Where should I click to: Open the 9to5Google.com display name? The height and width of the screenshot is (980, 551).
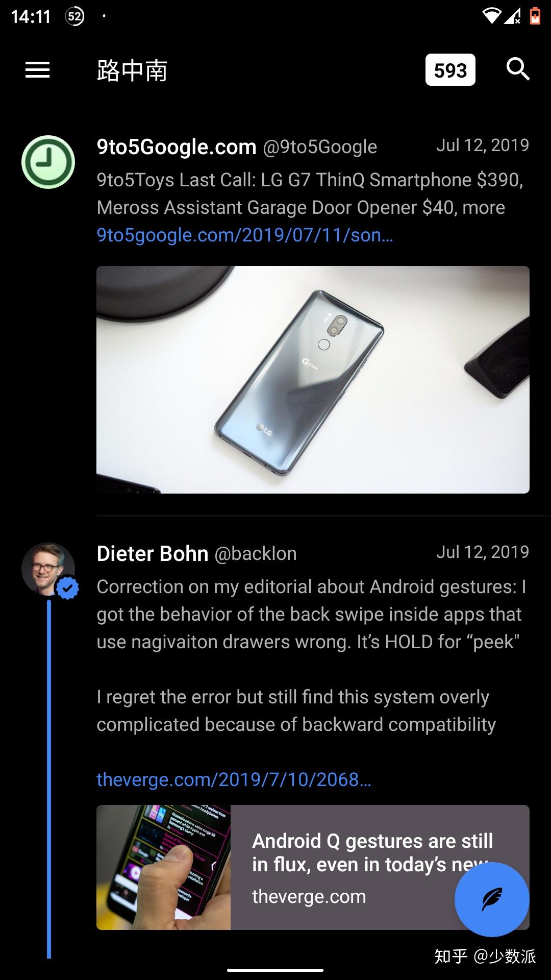pyautogui.click(x=177, y=147)
